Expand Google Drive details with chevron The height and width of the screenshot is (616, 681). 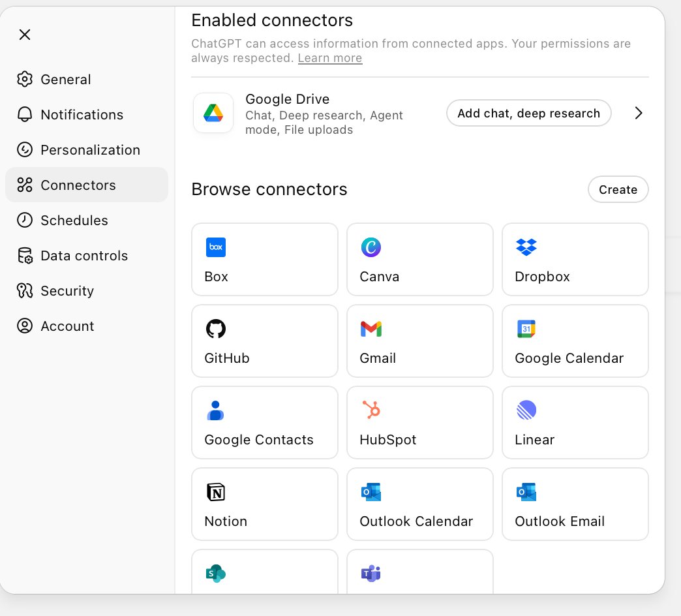638,113
